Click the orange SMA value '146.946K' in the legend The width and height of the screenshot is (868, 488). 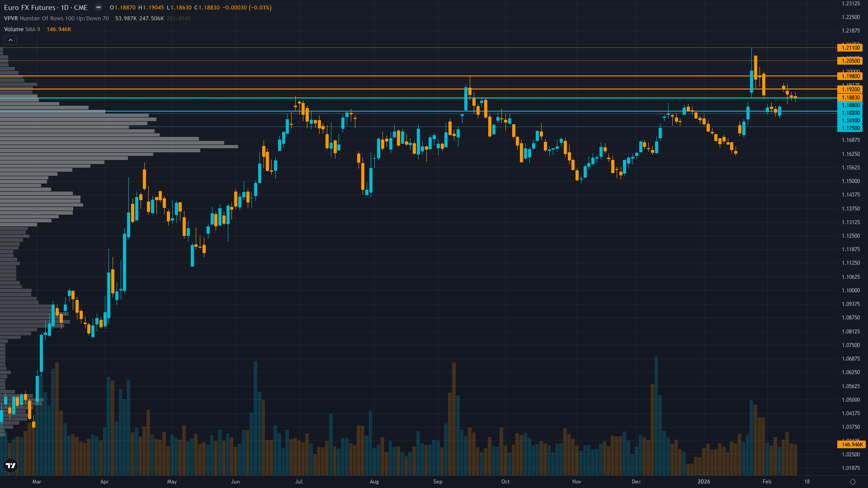coord(58,29)
